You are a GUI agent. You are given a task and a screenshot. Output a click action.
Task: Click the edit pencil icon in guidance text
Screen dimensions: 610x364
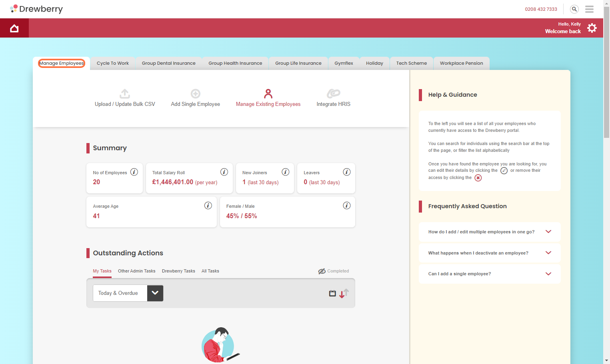[x=504, y=171]
